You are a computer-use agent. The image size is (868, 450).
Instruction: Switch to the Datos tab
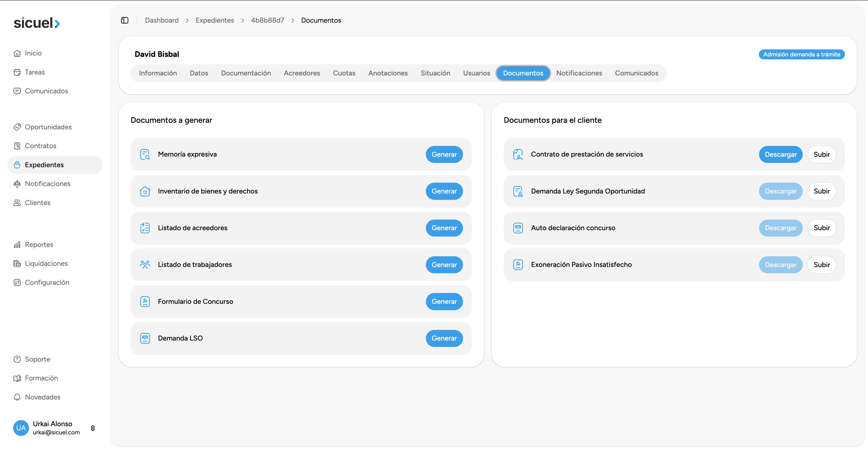199,73
